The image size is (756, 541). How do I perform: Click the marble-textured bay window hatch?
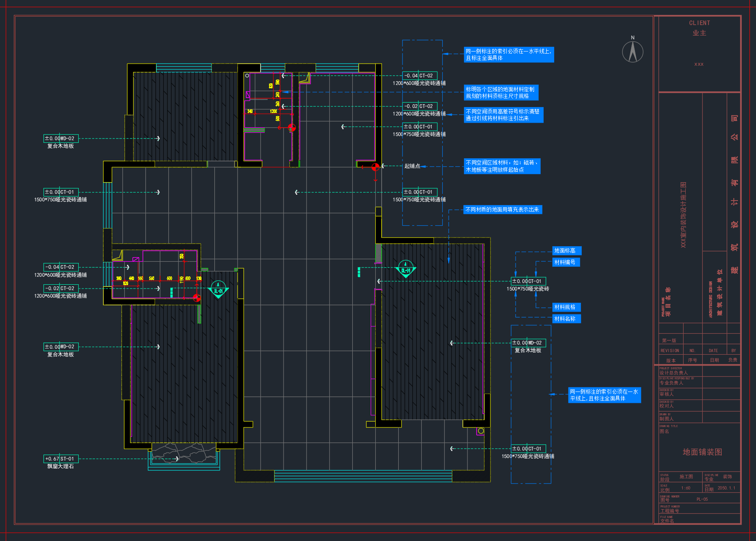[184, 453]
